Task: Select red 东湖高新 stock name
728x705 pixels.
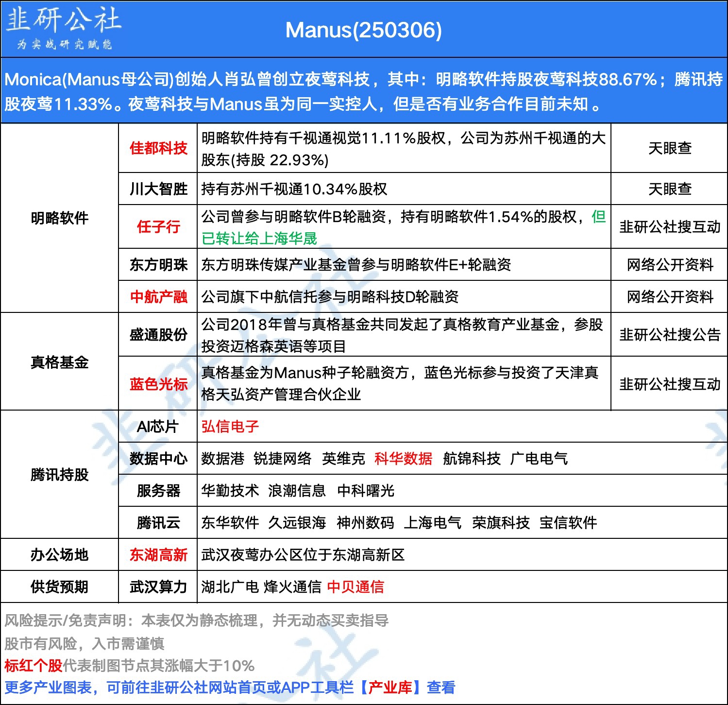Action: 158,555
